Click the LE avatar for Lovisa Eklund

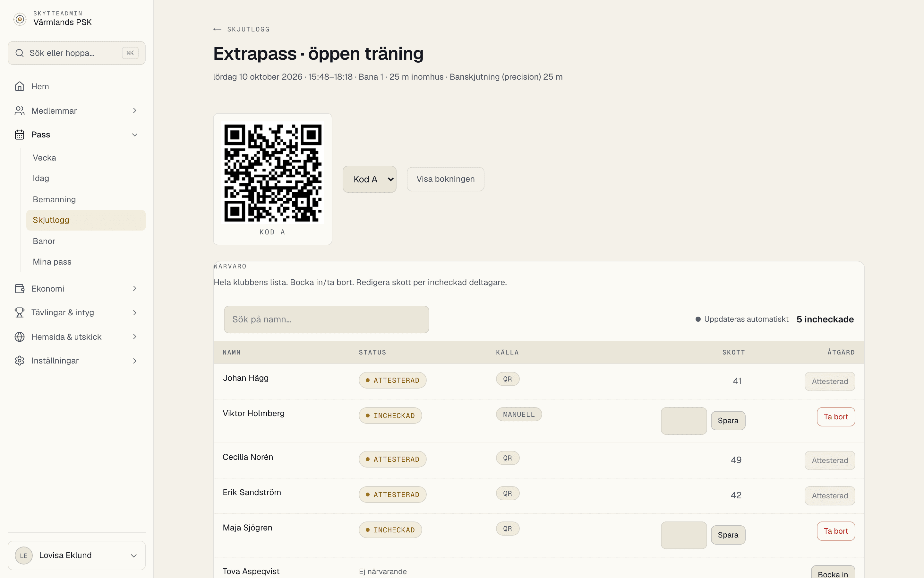click(24, 556)
